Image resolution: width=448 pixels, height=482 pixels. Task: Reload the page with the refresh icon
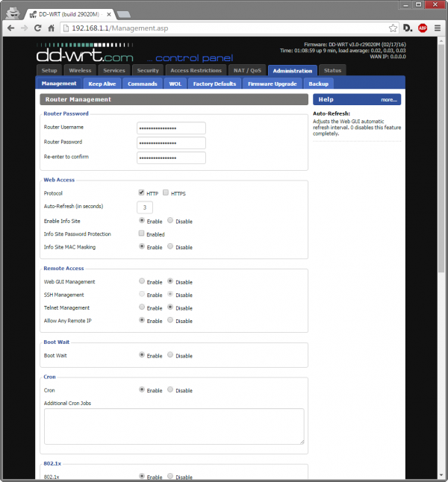click(38, 28)
